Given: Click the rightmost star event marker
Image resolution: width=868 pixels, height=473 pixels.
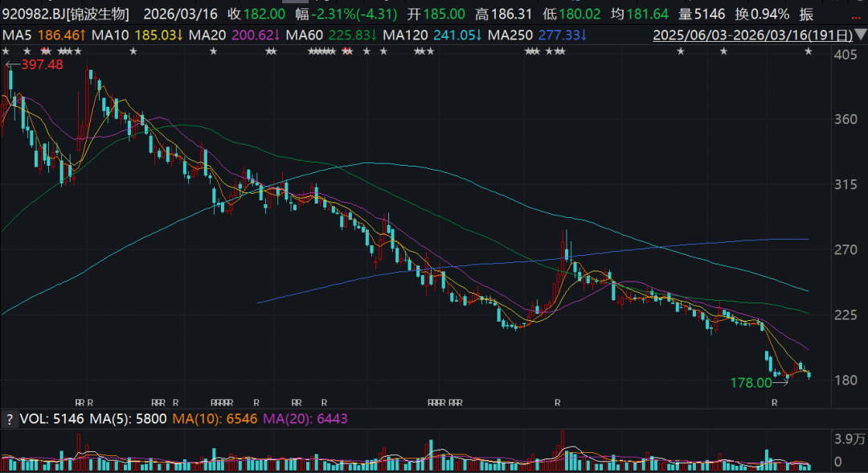Looking at the screenshot, I should [809, 51].
